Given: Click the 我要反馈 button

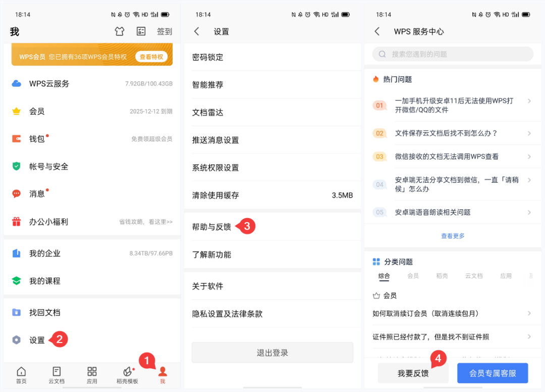Looking at the screenshot, I should pyautogui.click(x=413, y=373).
